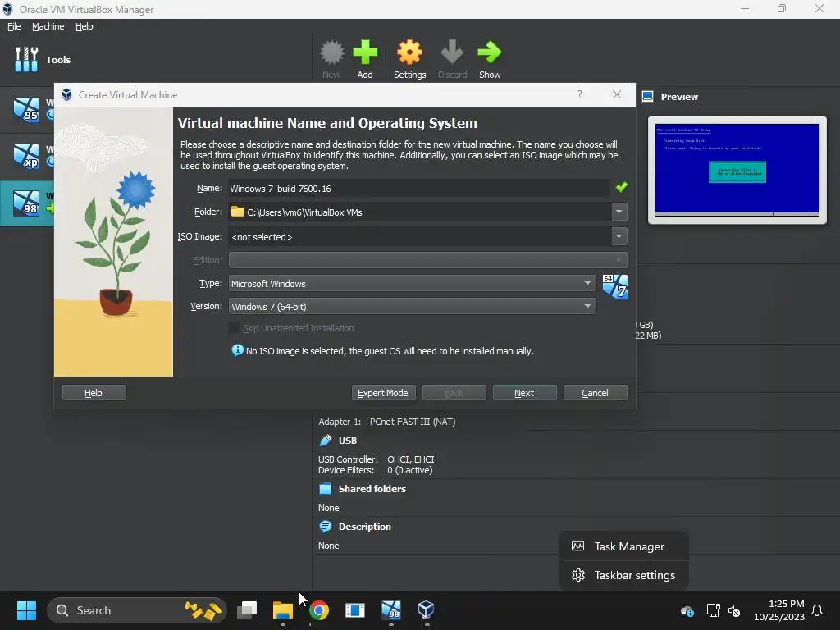Click the Windows 7 64-bit OS icon

tap(614, 286)
